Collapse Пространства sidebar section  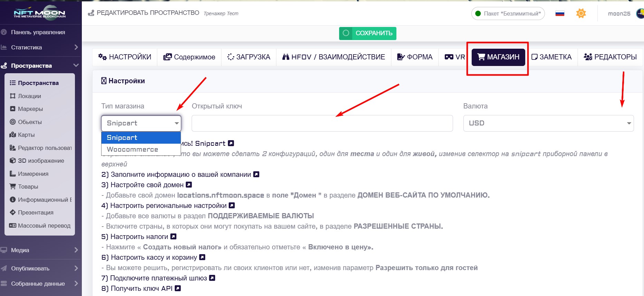coord(40,66)
